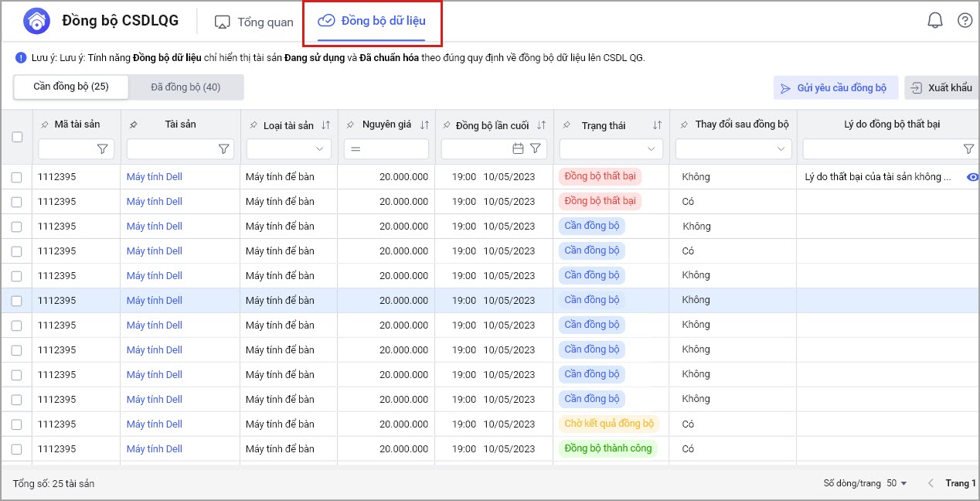The image size is (980, 501).
Task: Open calendar picker in Đồng bộ lần cuối filter
Action: click(x=518, y=149)
